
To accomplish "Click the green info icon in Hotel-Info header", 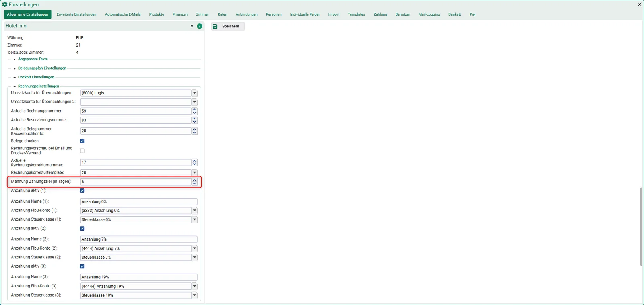I will coord(200,26).
